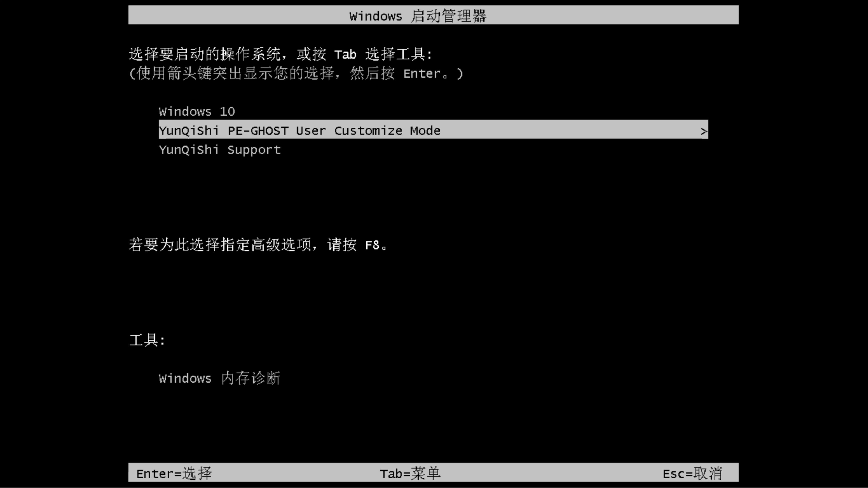Navigate to Windows 10 entry
This screenshot has height=488, width=868.
coord(196,111)
